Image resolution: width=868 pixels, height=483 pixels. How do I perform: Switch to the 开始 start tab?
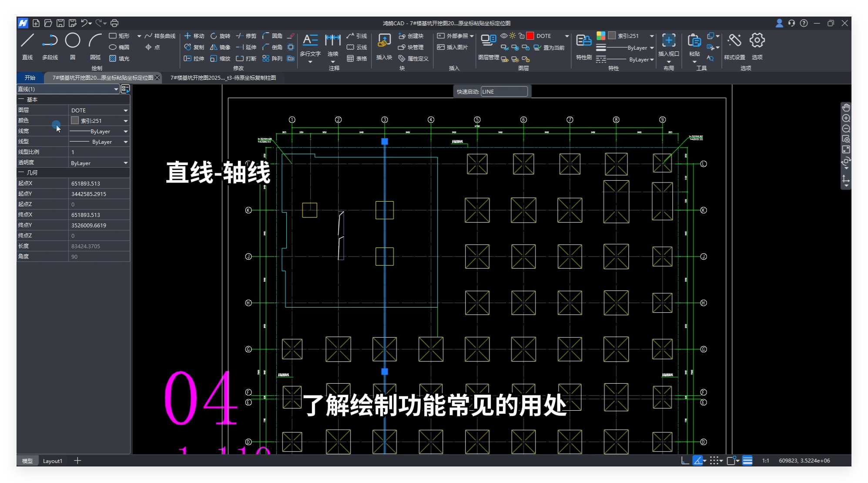point(30,78)
